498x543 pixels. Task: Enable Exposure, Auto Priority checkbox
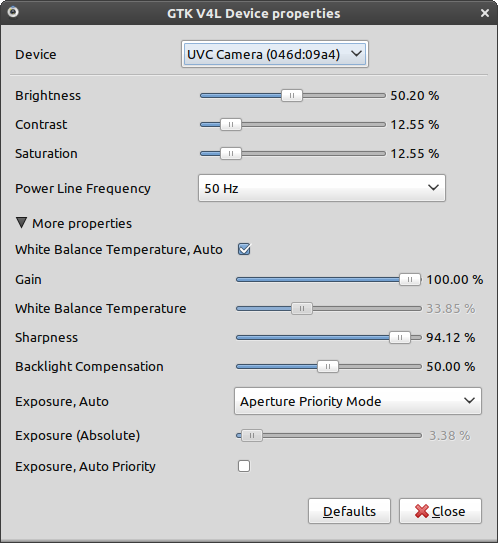pos(244,466)
